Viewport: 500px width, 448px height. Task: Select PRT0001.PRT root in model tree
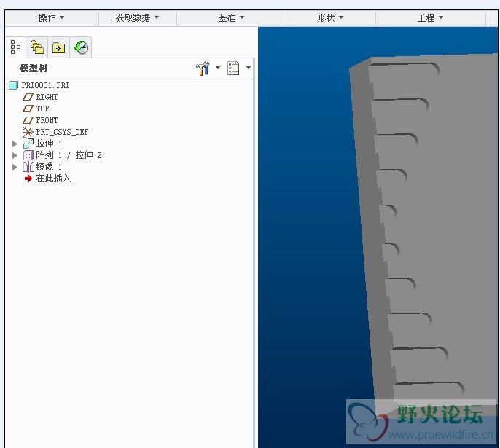45,85
